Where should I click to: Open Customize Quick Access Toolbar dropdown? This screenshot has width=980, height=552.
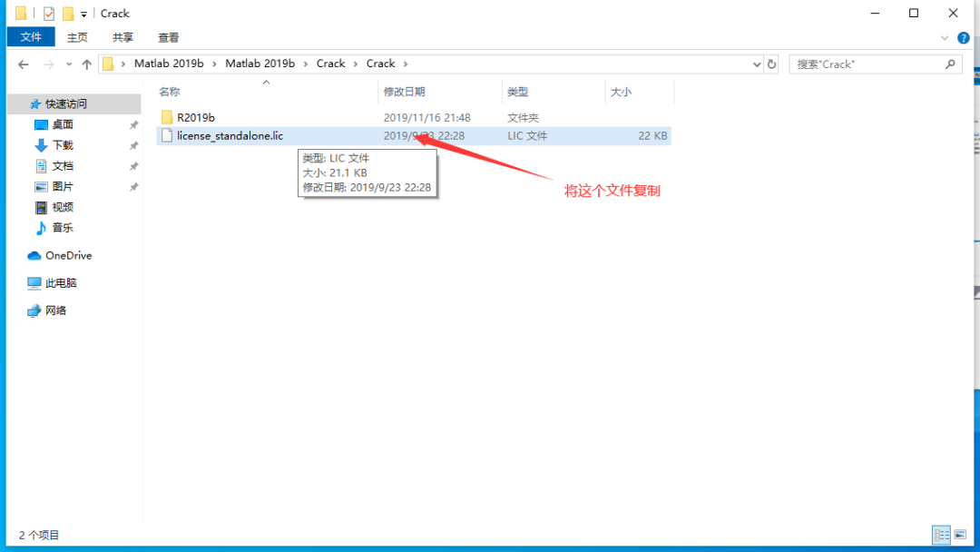click(83, 14)
